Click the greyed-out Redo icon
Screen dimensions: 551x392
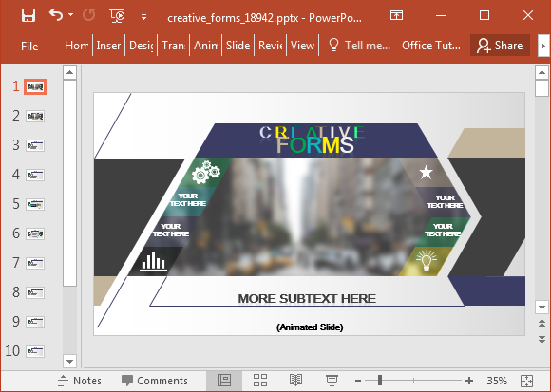pos(88,15)
